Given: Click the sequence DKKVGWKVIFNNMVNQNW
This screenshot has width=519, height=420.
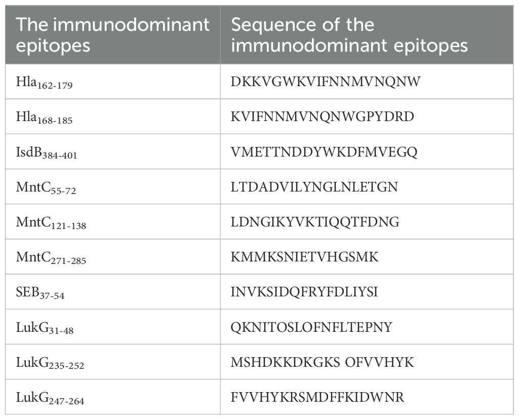Looking at the screenshot, I should click(325, 82).
